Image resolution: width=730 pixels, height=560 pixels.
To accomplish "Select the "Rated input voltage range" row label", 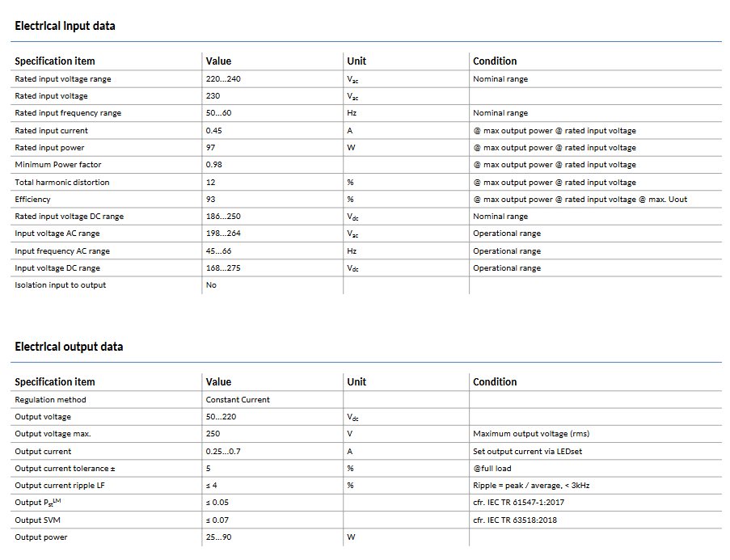I will point(63,79).
